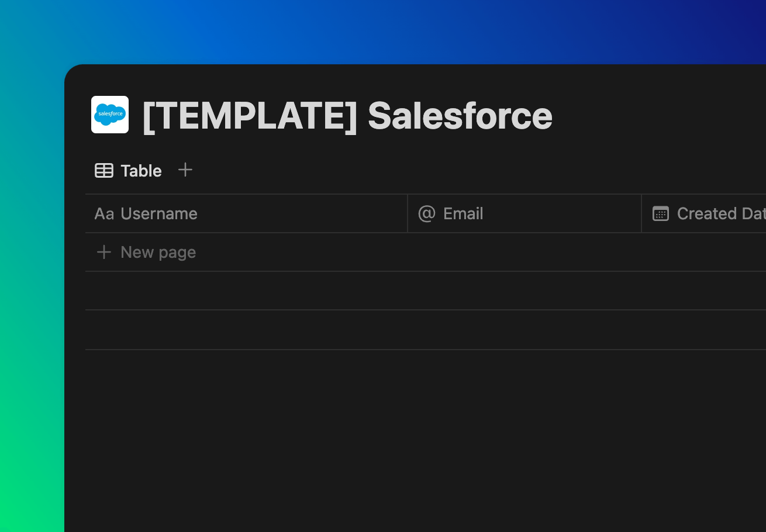
Task: Click the plus icon beside New page
Action: click(x=104, y=252)
